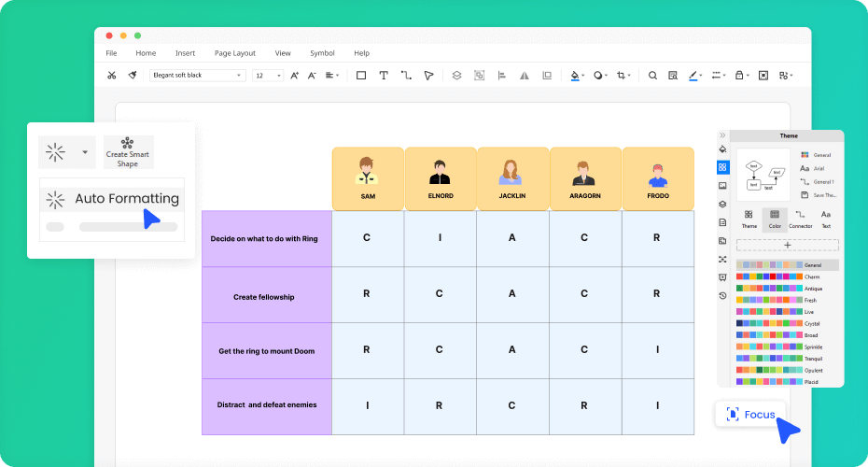Open the Fill bucket sidebar panel
The height and width of the screenshot is (467, 868).
point(722,149)
